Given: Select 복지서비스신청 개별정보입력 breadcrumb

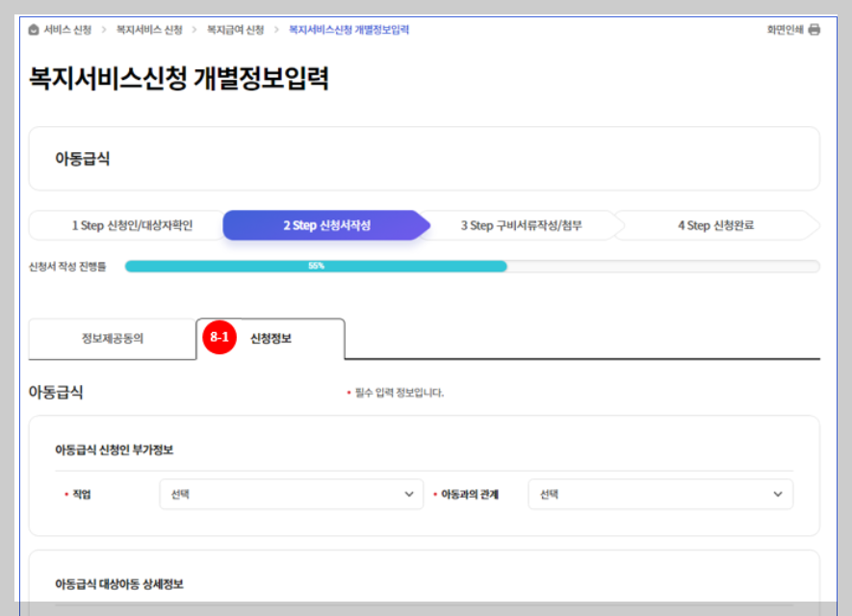Looking at the screenshot, I should pyautogui.click(x=349, y=30).
